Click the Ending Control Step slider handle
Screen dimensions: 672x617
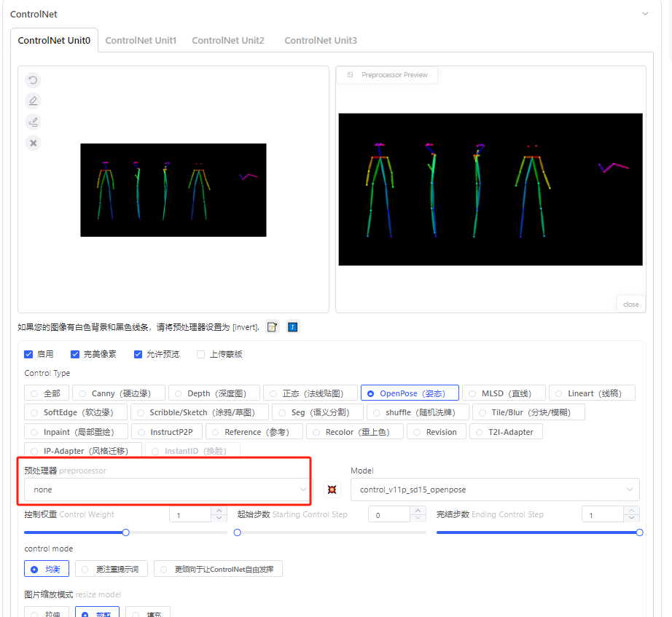click(x=639, y=532)
